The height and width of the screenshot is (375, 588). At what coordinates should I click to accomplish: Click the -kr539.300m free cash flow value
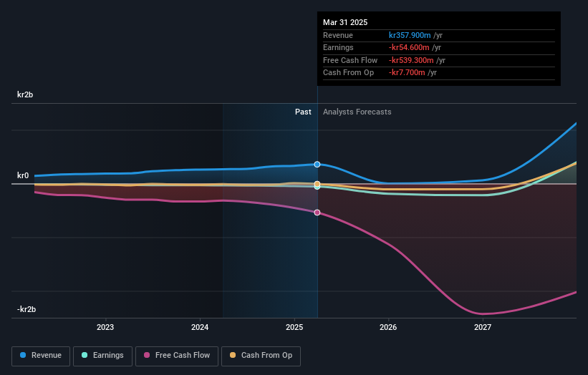(x=411, y=60)
